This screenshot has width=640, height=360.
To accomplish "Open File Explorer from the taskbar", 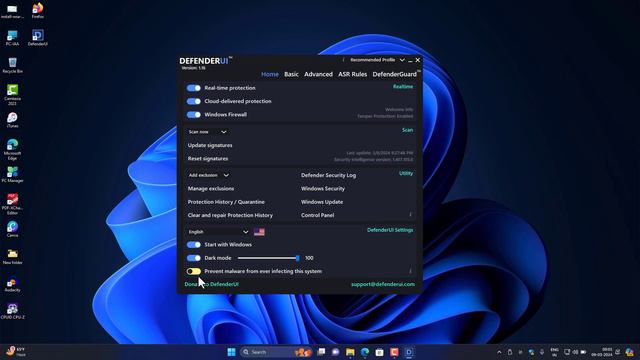I will [350, 352].
